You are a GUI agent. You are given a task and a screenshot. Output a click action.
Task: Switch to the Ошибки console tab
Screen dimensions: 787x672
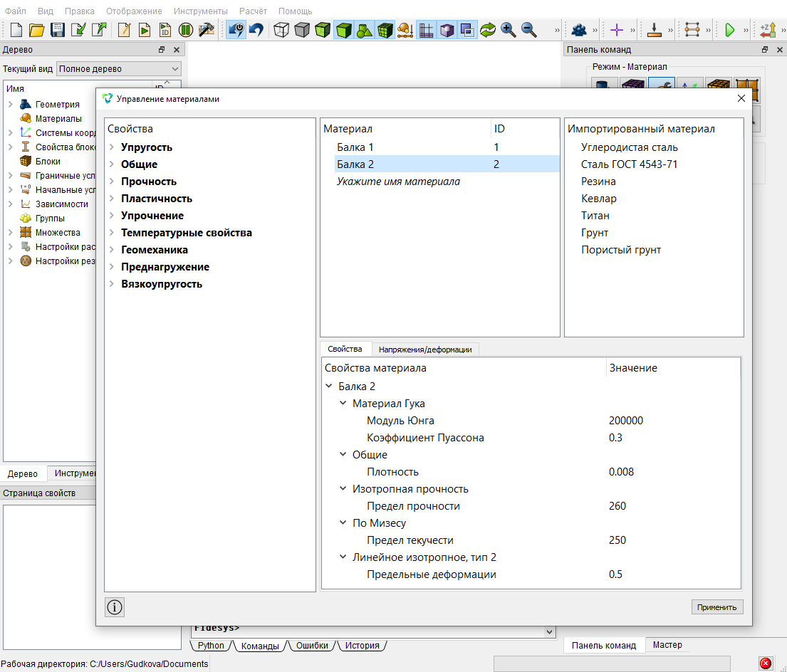pyautogui.click(x=312, y=646)
